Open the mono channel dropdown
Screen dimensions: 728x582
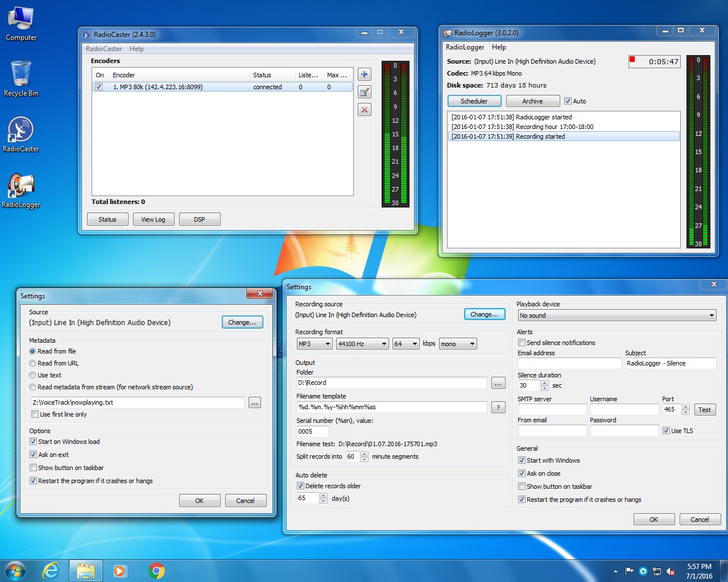point(458,344)
